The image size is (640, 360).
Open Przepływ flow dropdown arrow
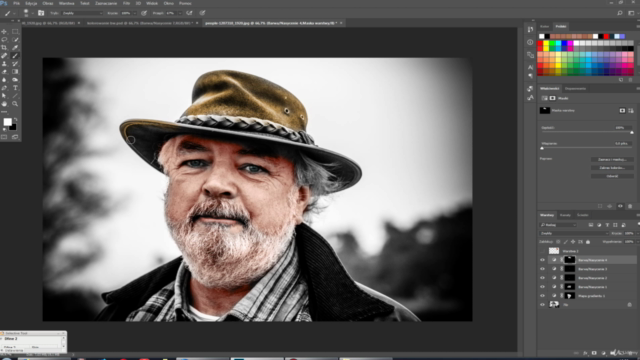coord(180,13)
